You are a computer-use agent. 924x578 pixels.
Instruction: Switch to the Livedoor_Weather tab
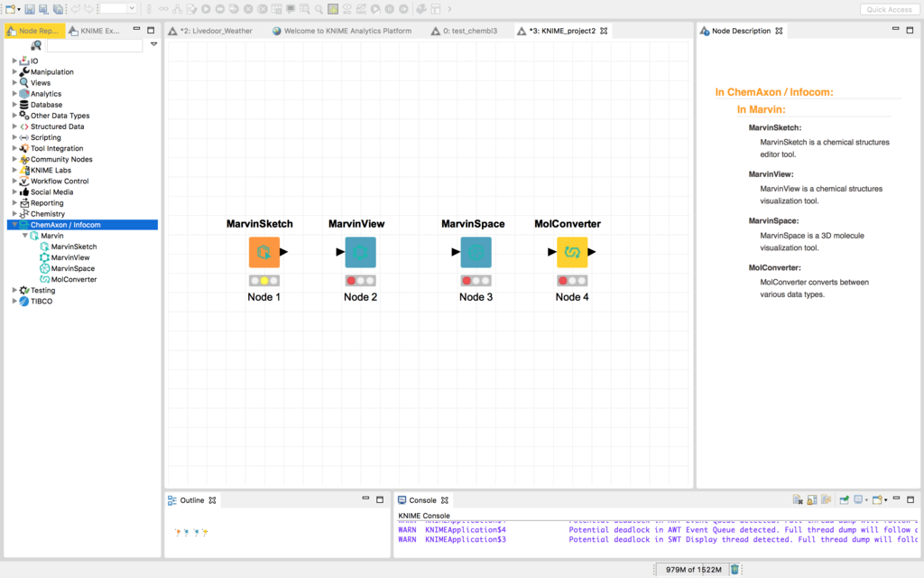[210, 31]
